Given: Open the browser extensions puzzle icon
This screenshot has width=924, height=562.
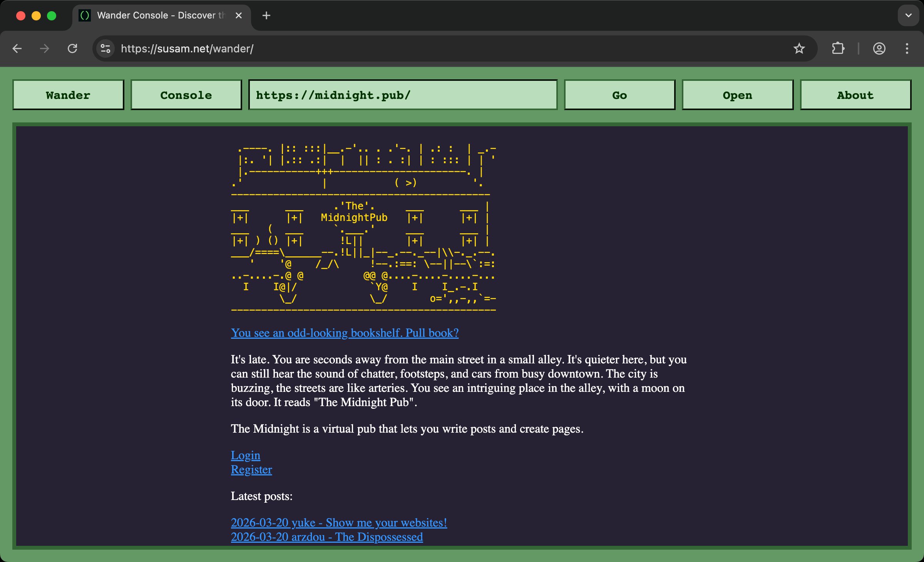Looking at the screenshot, I should click(838, 49).
